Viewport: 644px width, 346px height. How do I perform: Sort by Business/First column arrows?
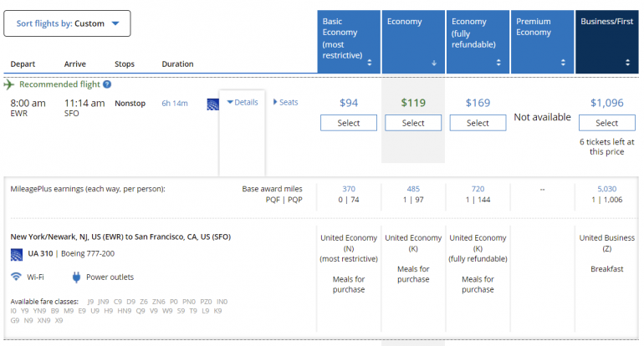627,63
